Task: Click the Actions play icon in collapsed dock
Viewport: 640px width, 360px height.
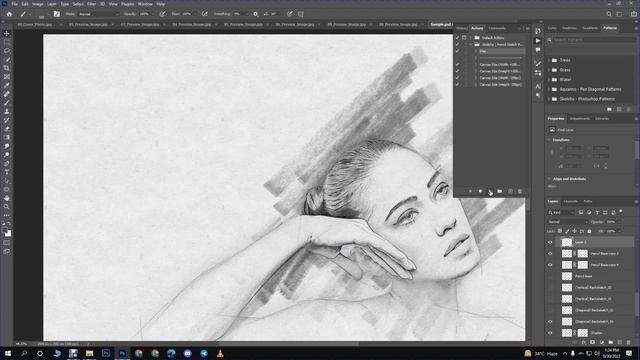Action: [x=538, y=41]
